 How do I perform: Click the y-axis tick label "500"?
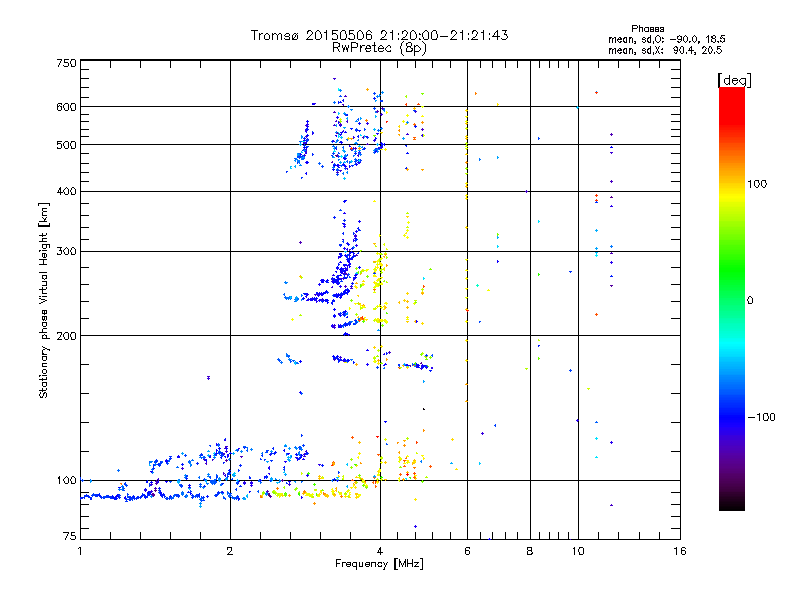pyautogui.click(x=67, y=145)
